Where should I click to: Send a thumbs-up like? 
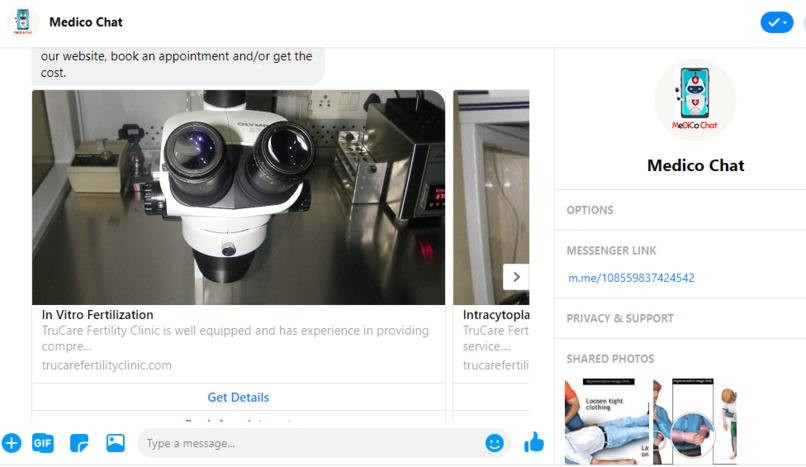pos(534,442)
